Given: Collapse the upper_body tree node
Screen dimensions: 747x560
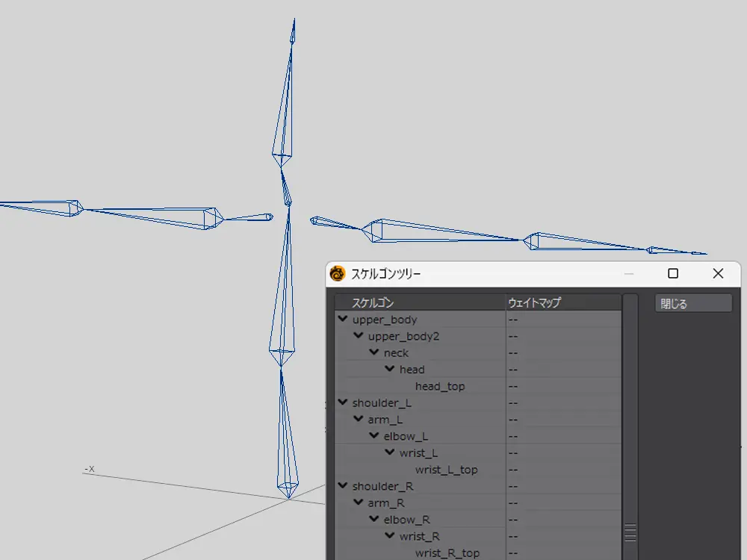Looking at the screenshot, I should pyautogui.click(x=343, y=319).
